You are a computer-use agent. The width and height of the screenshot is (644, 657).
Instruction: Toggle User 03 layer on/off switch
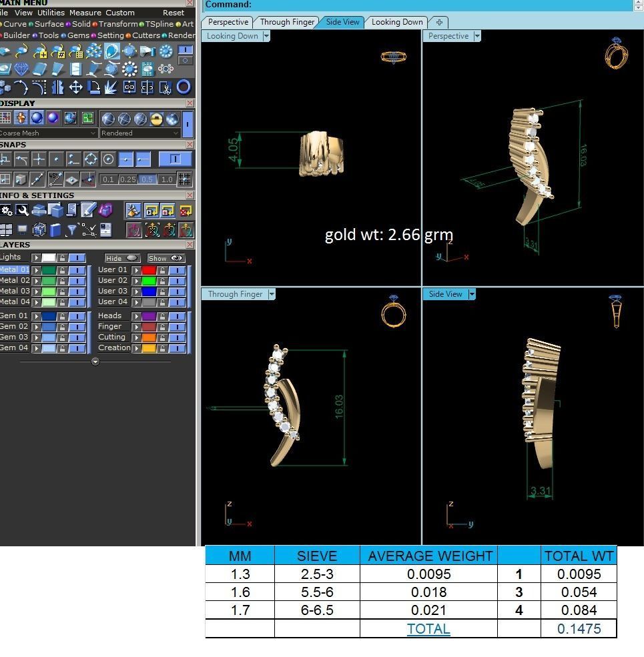178,291
